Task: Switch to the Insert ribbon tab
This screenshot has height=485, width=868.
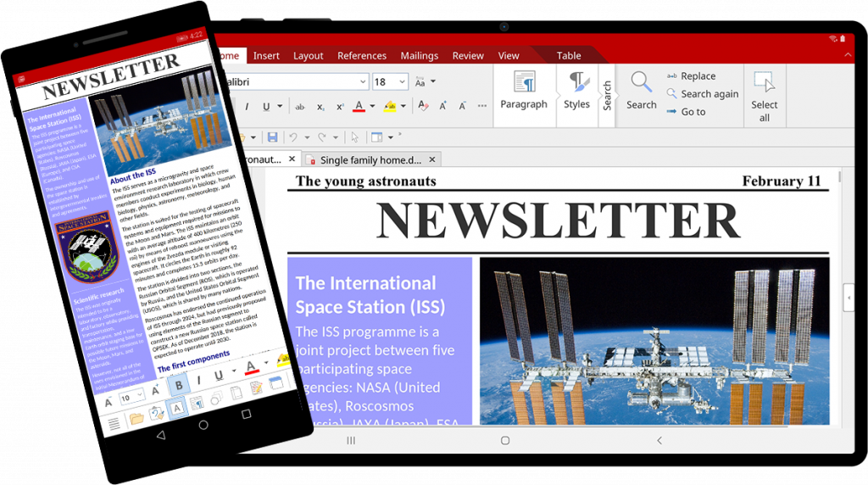Action: pos(266,56)
